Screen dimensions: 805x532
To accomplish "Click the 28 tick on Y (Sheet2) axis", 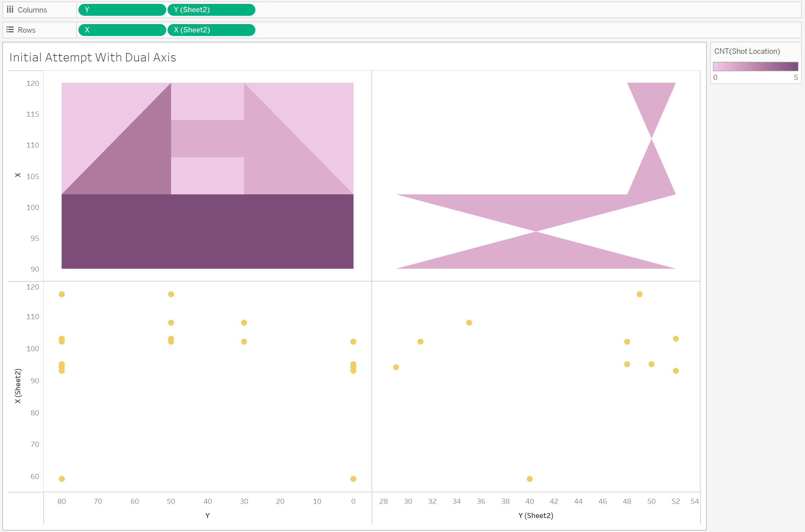I will coord(383,501).
